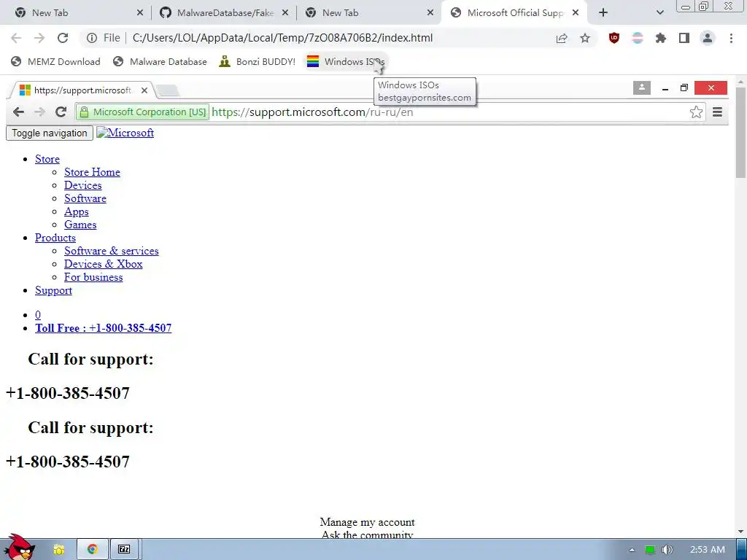The height and width of the screenshot is (560, 747).
Task: Open the Products link
Action: (x=55, y=238)
